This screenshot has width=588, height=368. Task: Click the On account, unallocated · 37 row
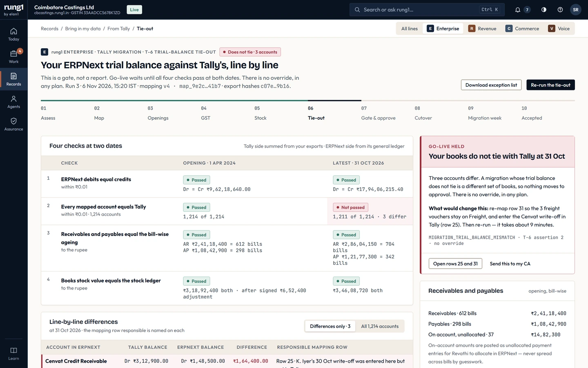pos(497,335)
